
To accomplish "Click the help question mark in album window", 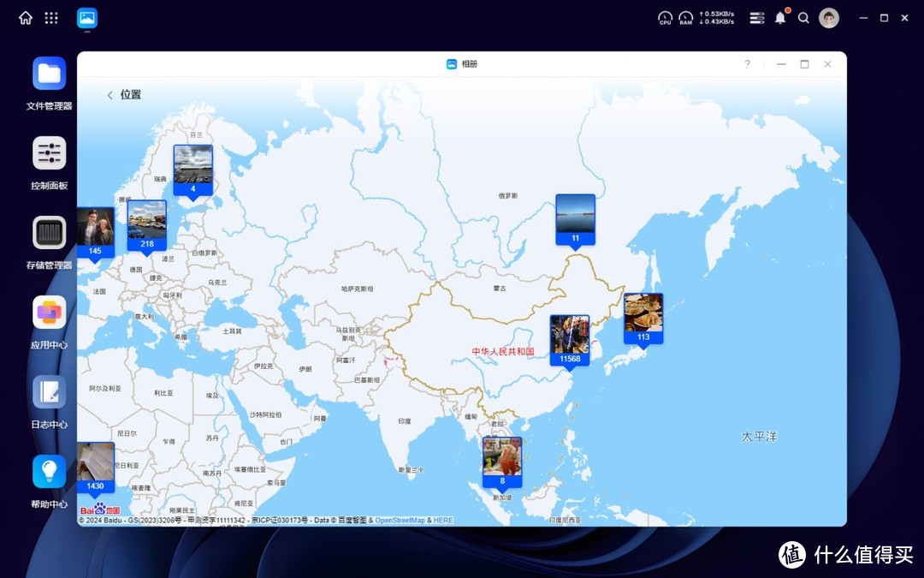I will 747,64.
